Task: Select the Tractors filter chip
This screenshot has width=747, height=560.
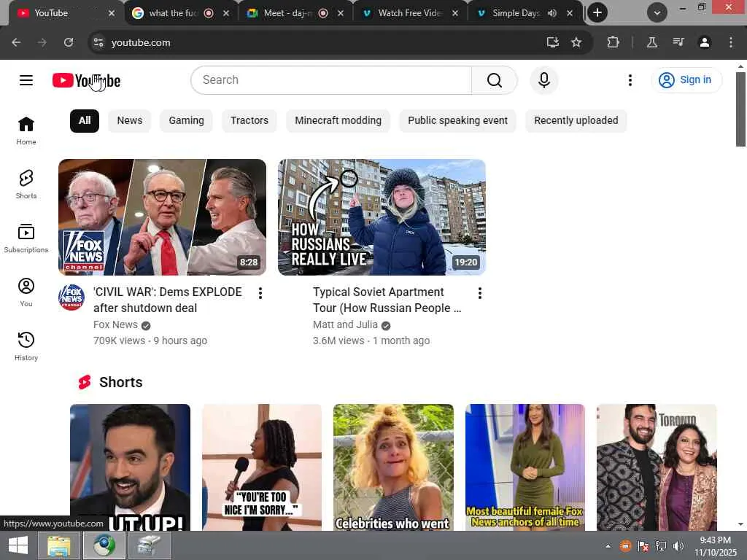Action: 249,120
